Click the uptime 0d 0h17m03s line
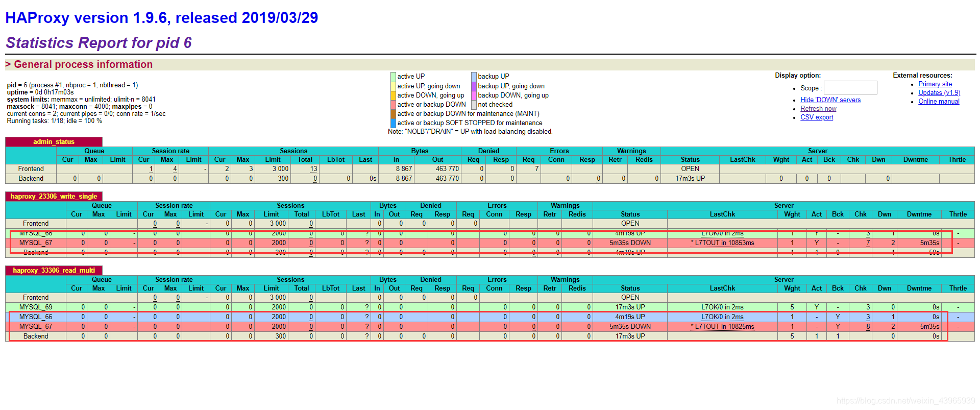 40,92
